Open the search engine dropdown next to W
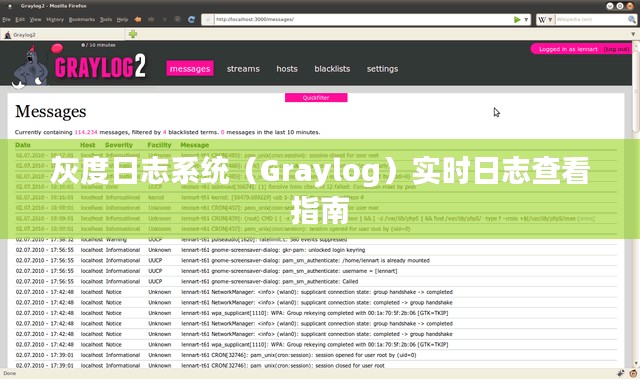This screenshot has height=379, width=640. [x=550, y=20]
